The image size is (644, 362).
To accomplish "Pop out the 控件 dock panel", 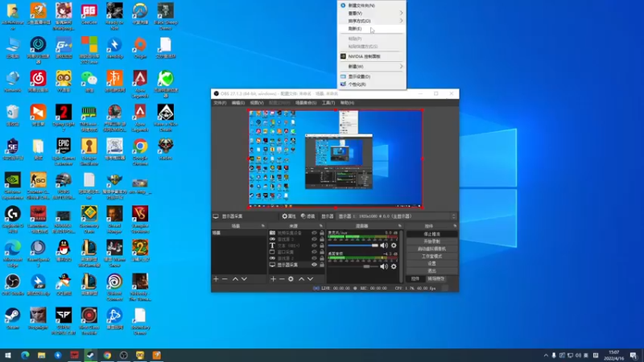I will click(x=455, y=226).
